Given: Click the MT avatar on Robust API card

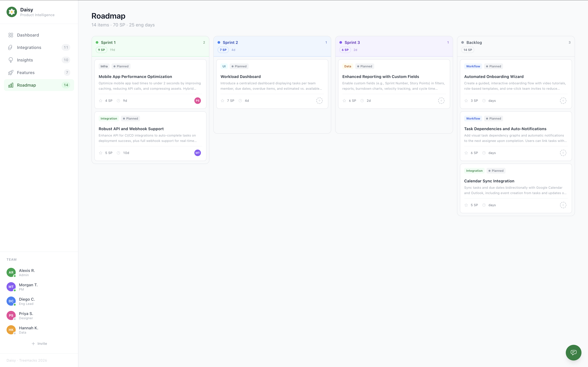Looking at the screenshot, I should coord(197,153).
